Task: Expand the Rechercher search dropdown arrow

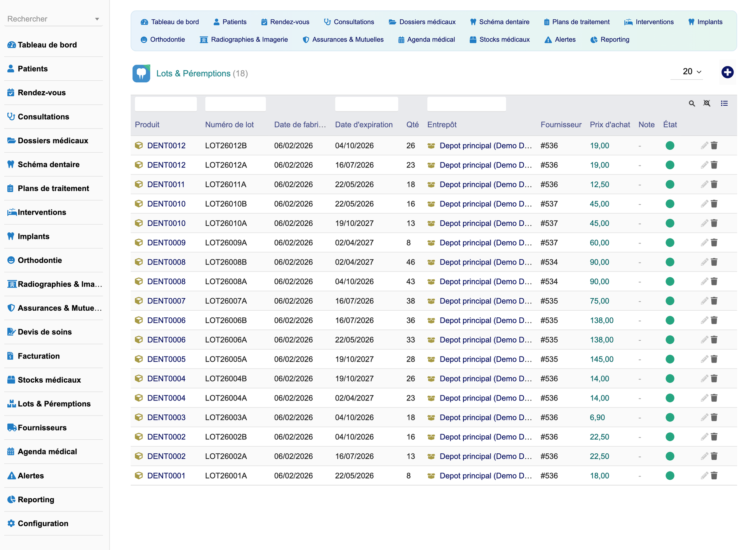Action: [x=97, y=19]
